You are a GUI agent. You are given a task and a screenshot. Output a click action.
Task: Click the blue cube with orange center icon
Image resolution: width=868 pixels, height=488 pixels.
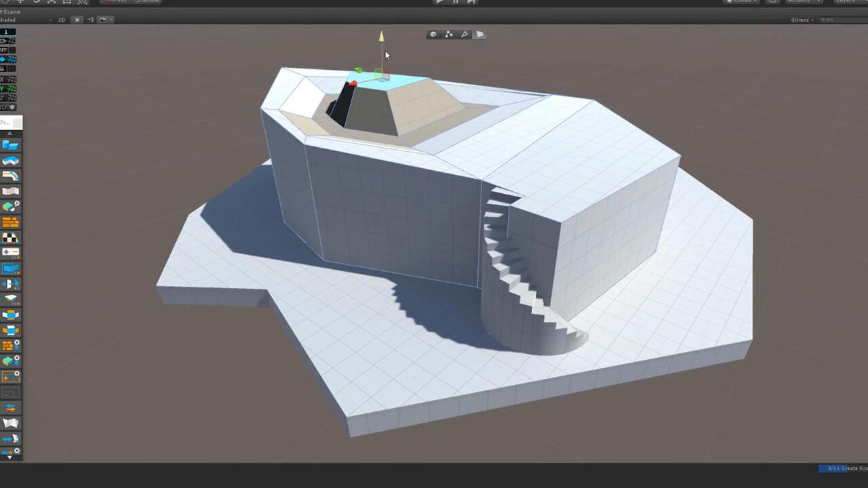[11, 314]
